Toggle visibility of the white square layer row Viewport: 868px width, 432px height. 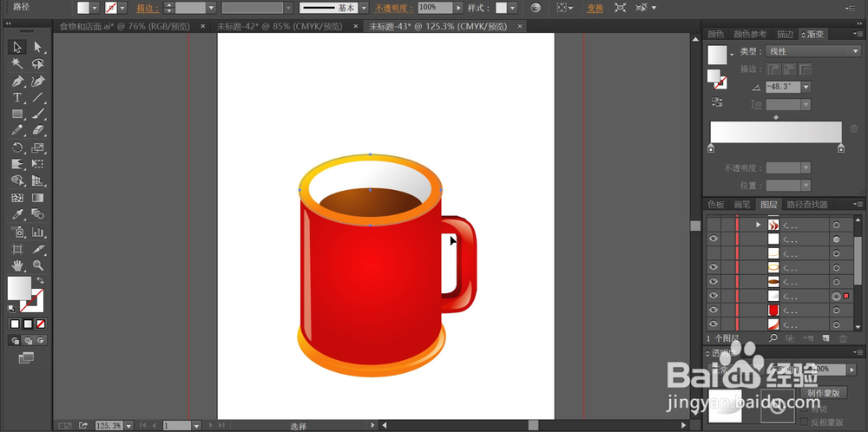713,239
